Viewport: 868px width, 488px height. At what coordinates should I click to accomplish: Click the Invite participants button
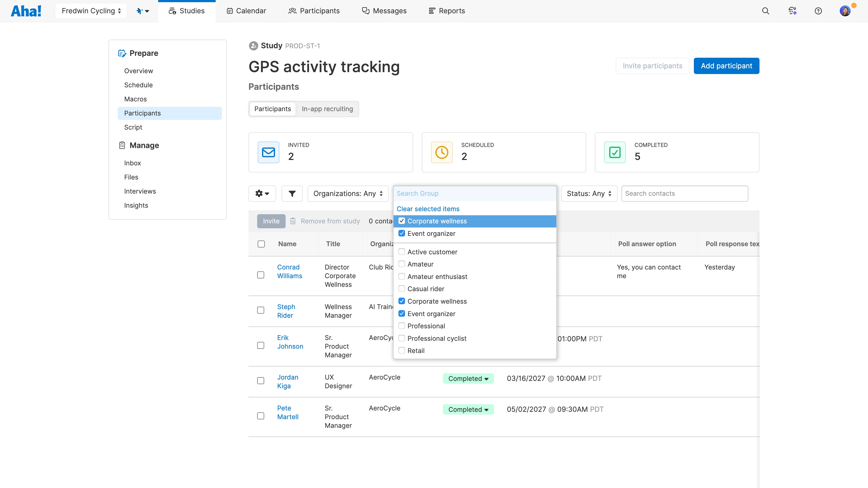point(652,66)
